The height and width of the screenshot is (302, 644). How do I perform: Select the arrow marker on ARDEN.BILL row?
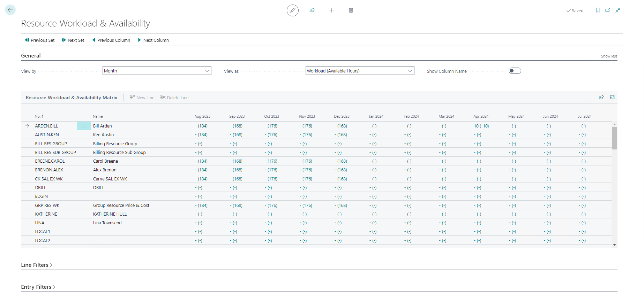[27, 126]
